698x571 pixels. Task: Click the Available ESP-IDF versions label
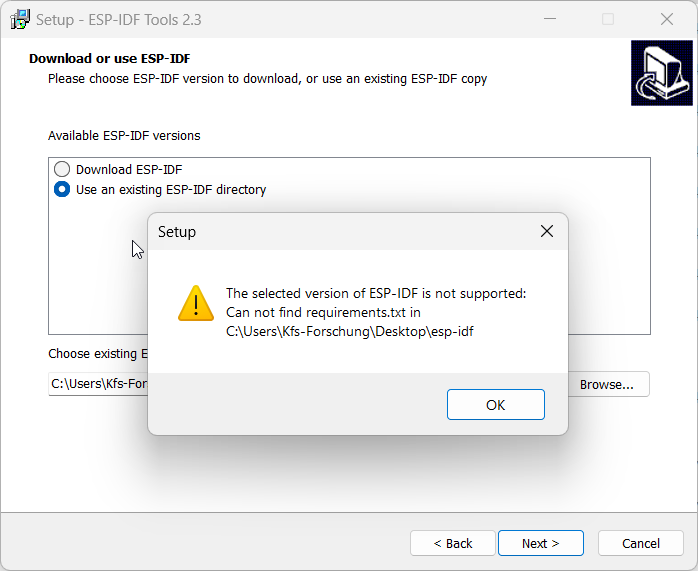[124, 135]
